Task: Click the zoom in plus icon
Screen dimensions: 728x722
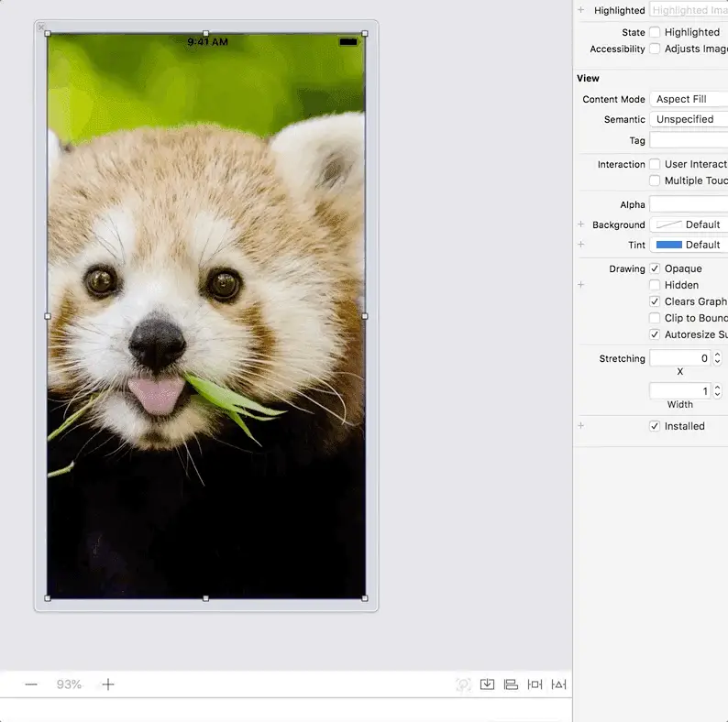Action: coord(107,684)
